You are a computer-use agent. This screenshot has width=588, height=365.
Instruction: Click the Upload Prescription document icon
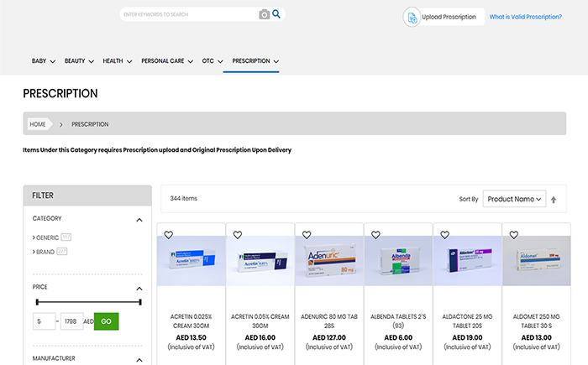[x=412, y=18]
